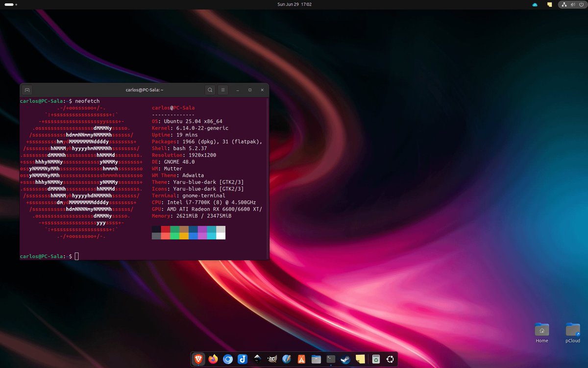Open GIMP from the dock

tap(272, 359)
